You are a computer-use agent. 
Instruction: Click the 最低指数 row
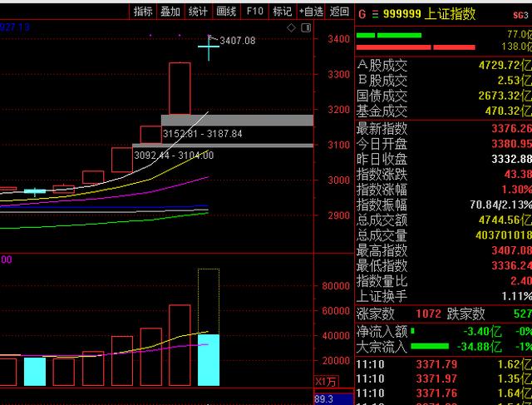tap(444, 265)
